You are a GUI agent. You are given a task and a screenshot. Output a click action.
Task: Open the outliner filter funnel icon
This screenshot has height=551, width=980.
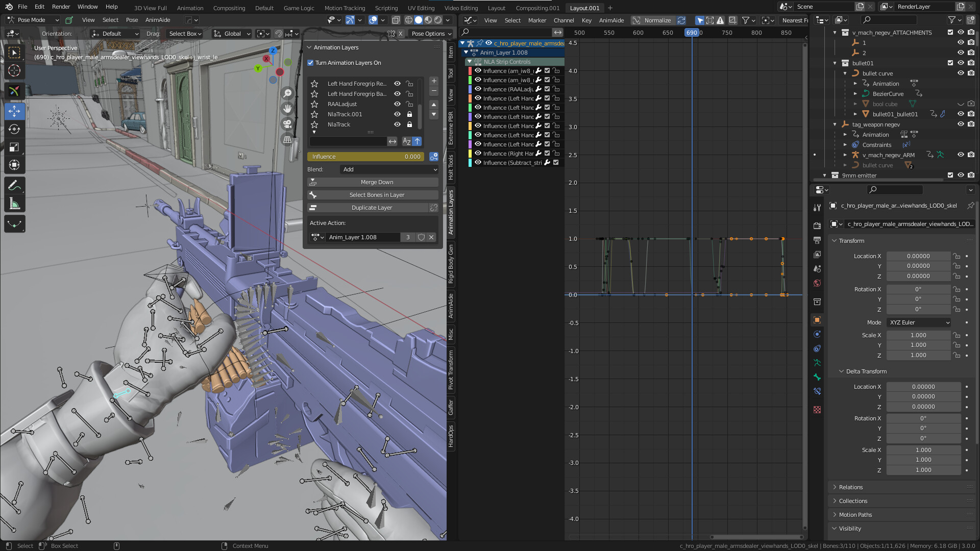pos(951,19)
